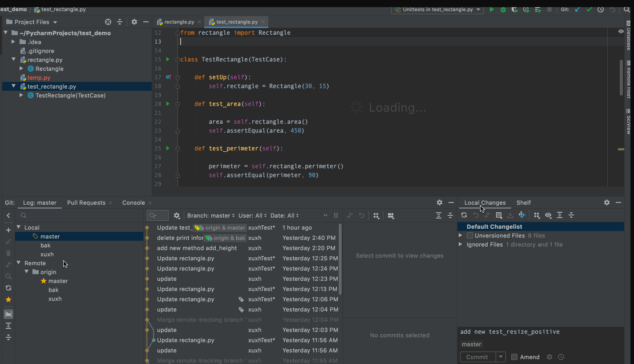Click the Commit button
Screen dimensions: 634x364
tap(477, 357)
